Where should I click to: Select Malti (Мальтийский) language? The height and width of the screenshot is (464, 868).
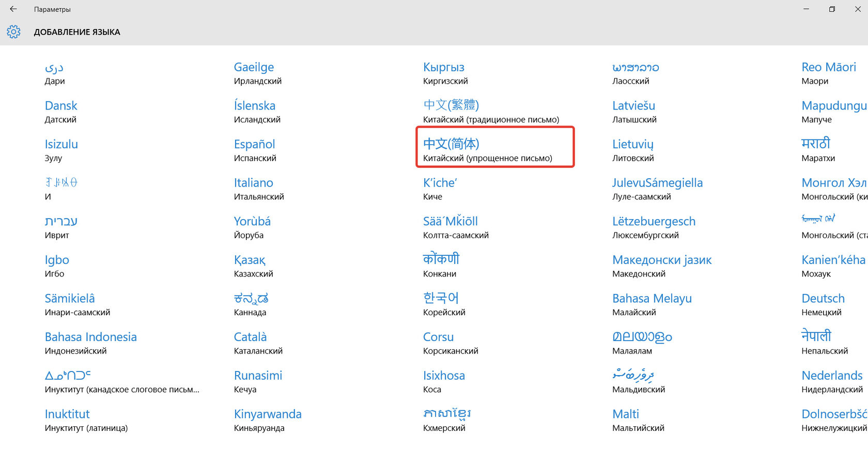coord(638,420)
